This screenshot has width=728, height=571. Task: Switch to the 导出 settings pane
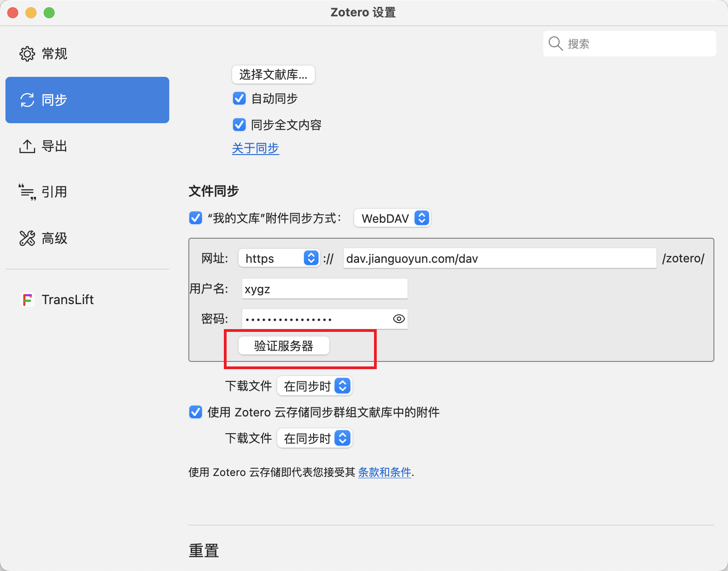54,146
